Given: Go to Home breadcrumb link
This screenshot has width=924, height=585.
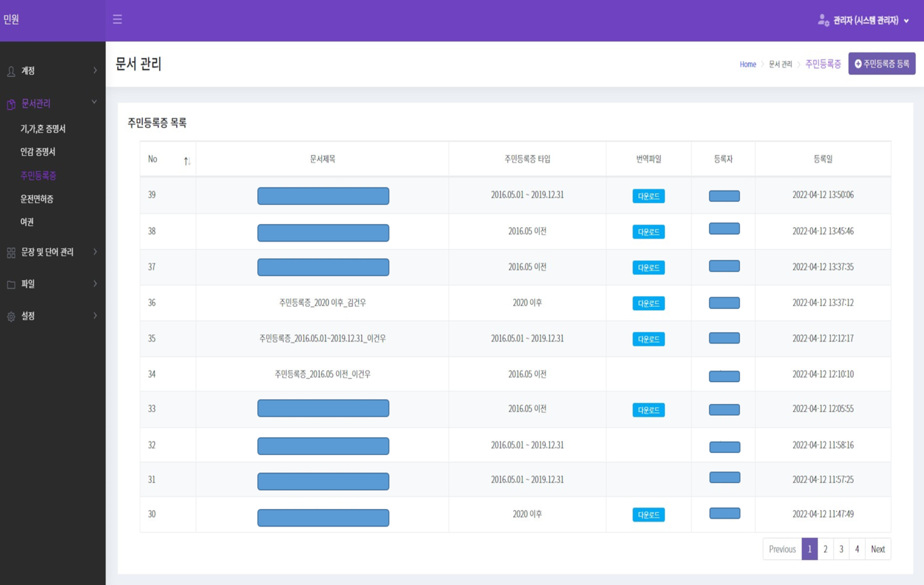Looking at the screenshot, I should point(748,64).
